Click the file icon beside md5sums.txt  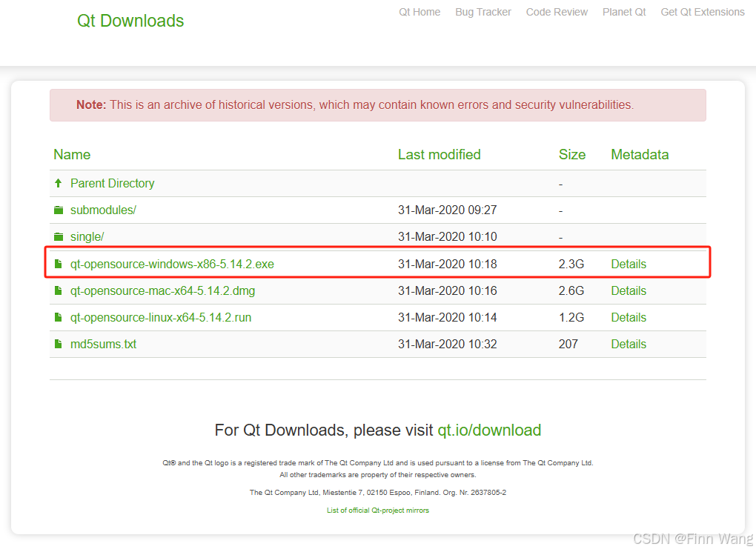(59, 344)
